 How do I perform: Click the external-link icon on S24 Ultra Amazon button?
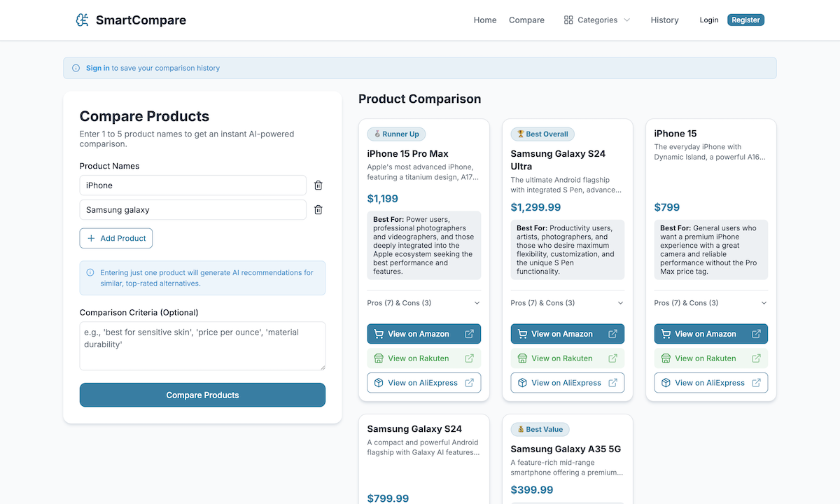click(612, 334)
